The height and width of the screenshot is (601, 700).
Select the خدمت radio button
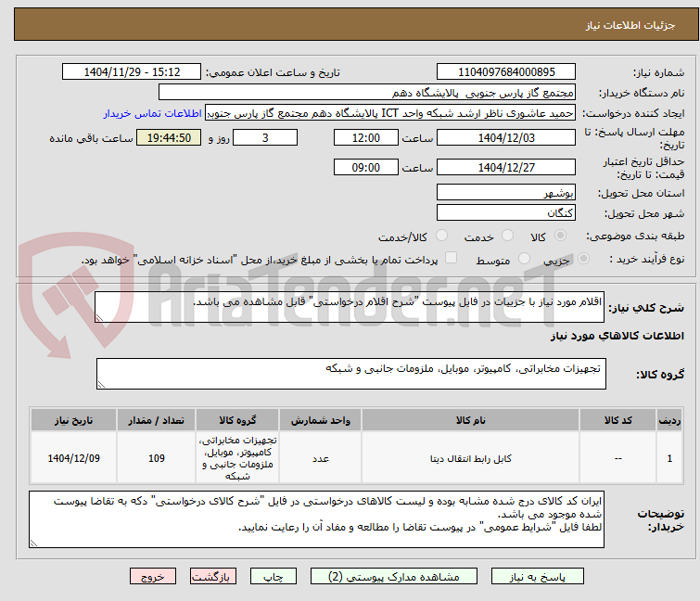pos(507,235)
